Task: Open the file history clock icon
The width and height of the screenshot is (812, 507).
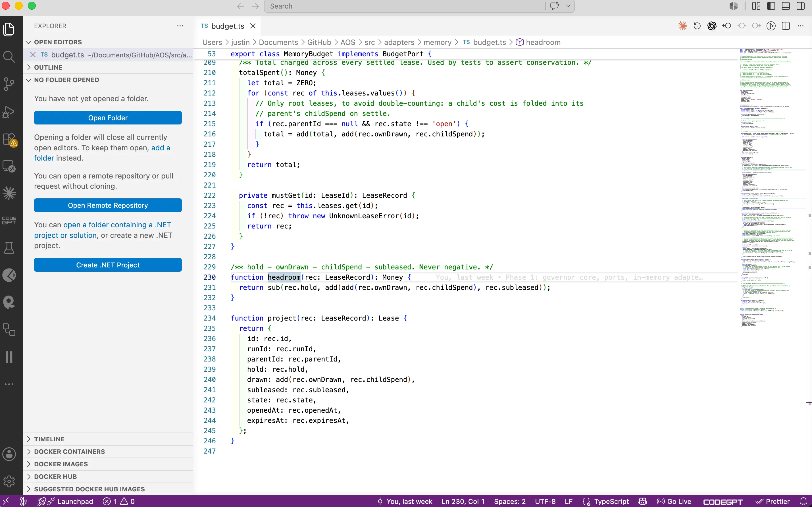Action: pyautogui.click(x=697, y=26)
